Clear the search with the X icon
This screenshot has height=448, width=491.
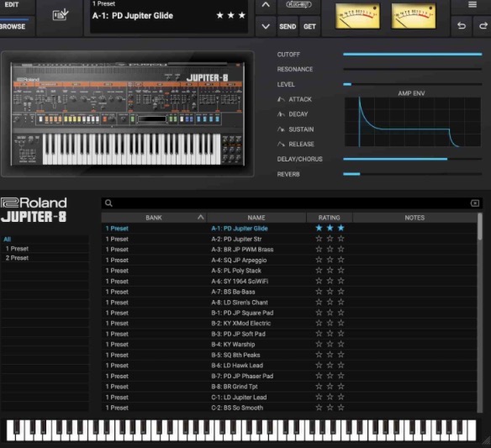pyautogui.click(x=475, y=203)
